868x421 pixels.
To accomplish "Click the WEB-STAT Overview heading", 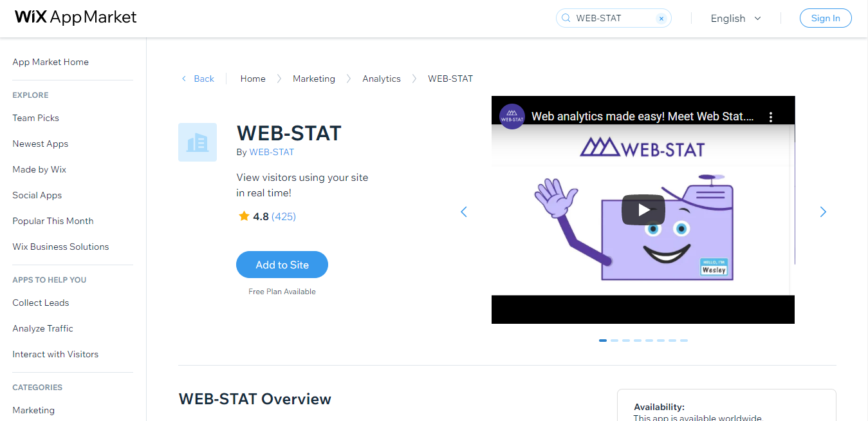I will click(x=255, y=399).
